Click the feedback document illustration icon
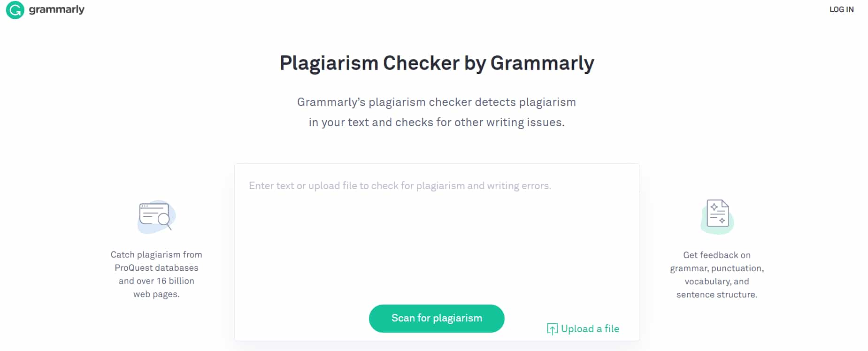The width and height of the screenshot is (868, 351). click(x=716, y=214)
